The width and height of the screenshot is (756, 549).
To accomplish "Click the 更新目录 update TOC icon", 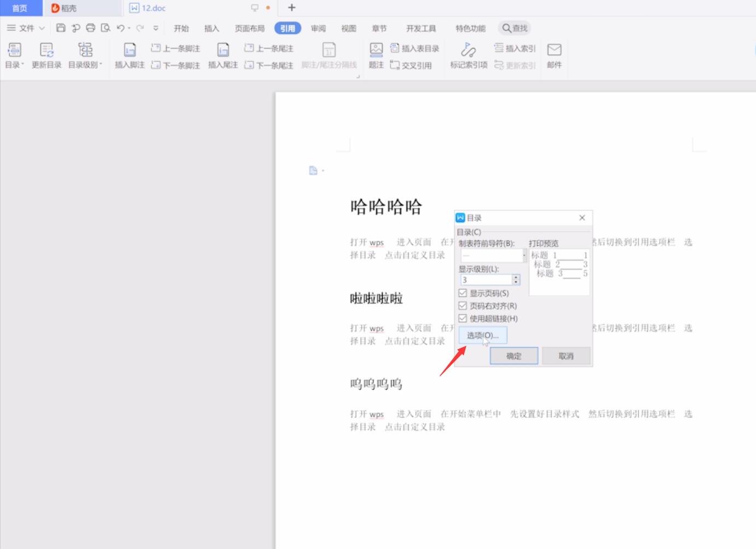I will [47, 55].
